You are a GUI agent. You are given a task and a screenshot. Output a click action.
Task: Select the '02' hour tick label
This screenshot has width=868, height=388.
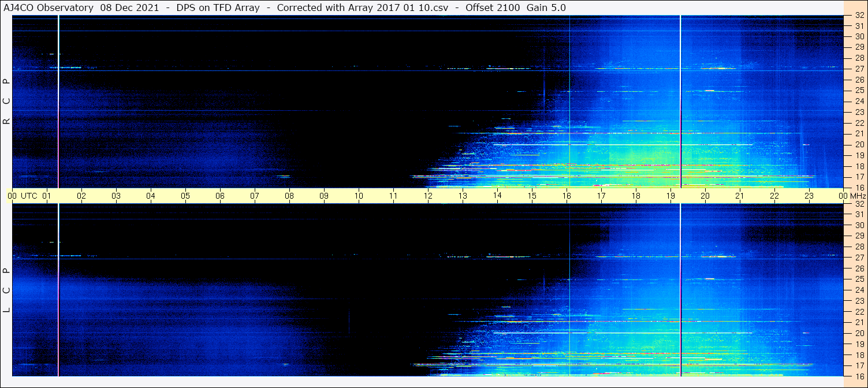click(x=82, y=196)
